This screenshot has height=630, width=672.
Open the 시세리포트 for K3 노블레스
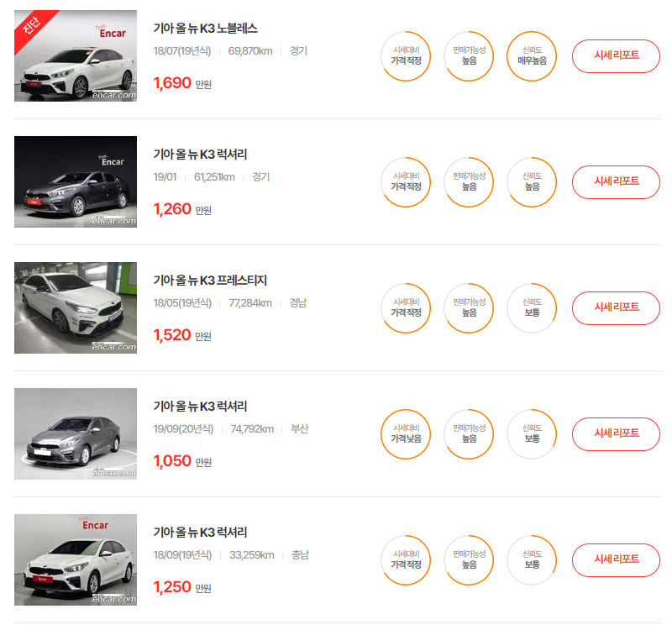pyautogui.click(x=616, y=56)
